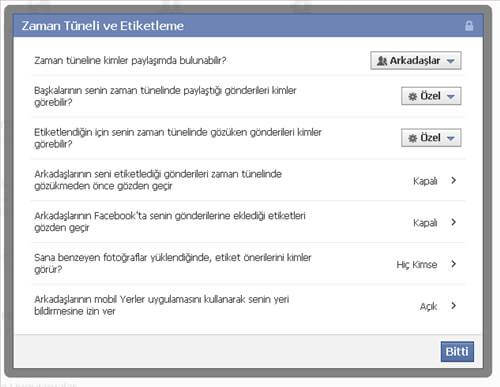Click 'Etiketlendiğin için senin zaman tünelinde' text
This screenshot has height=387, width=500.
(x=178, y=138)
